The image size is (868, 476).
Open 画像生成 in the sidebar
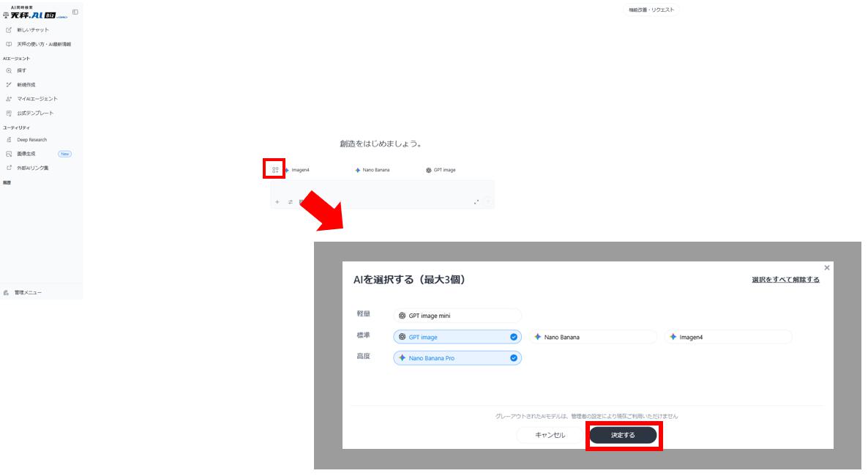coord(26,154)
